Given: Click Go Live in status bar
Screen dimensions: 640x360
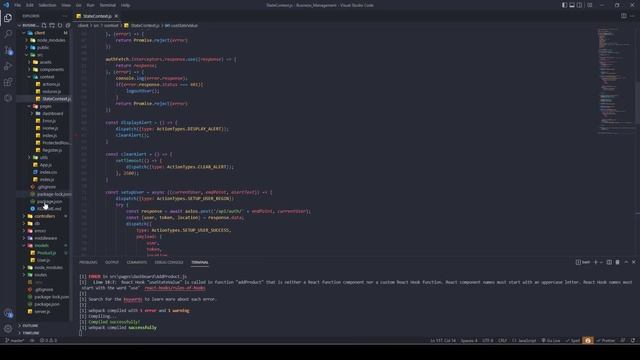Looking at the screenshot, I should tap(551, 340).
